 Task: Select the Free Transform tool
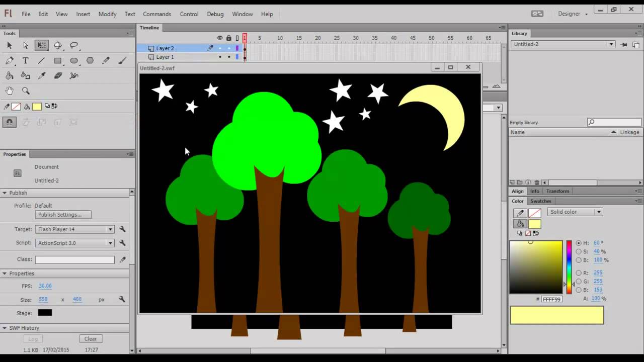(x=42, y=46)
